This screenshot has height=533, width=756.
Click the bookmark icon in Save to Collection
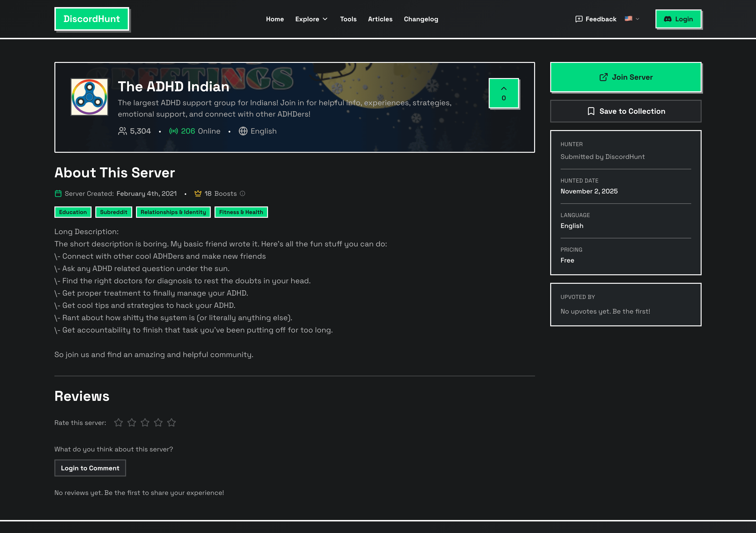tap(591, 111)
